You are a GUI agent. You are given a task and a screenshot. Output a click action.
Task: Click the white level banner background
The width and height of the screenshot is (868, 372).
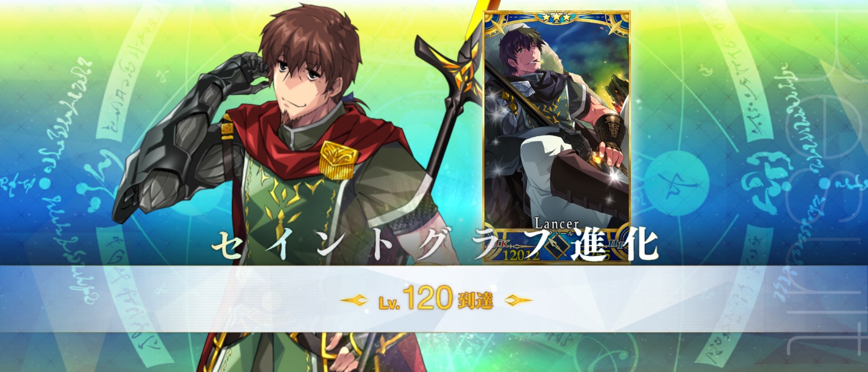[434, 299]
